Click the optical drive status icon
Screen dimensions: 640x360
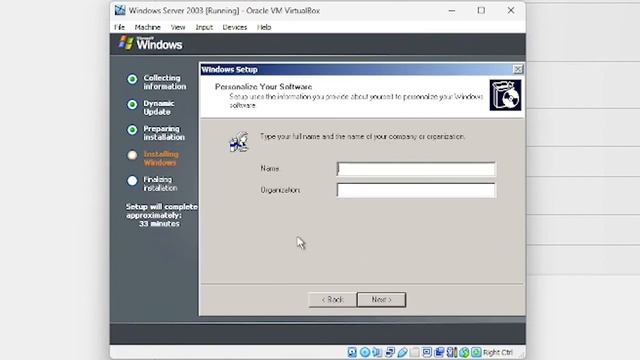[x=365, y=352]
